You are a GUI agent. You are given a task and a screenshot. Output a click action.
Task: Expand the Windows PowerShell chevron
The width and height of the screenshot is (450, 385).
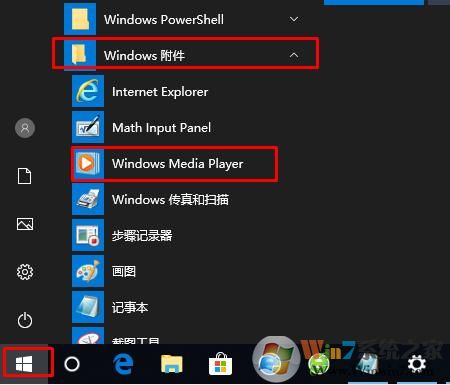(x=294, y=19)
